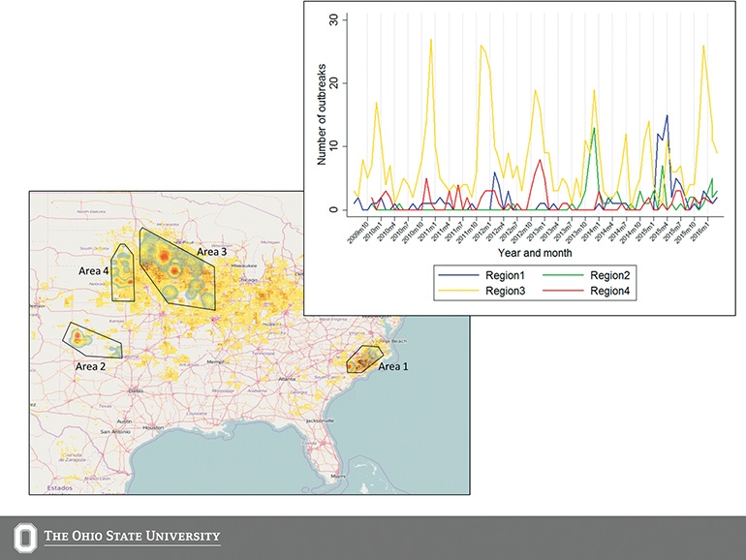Select the 'Area 2' text label

(95, 367)
